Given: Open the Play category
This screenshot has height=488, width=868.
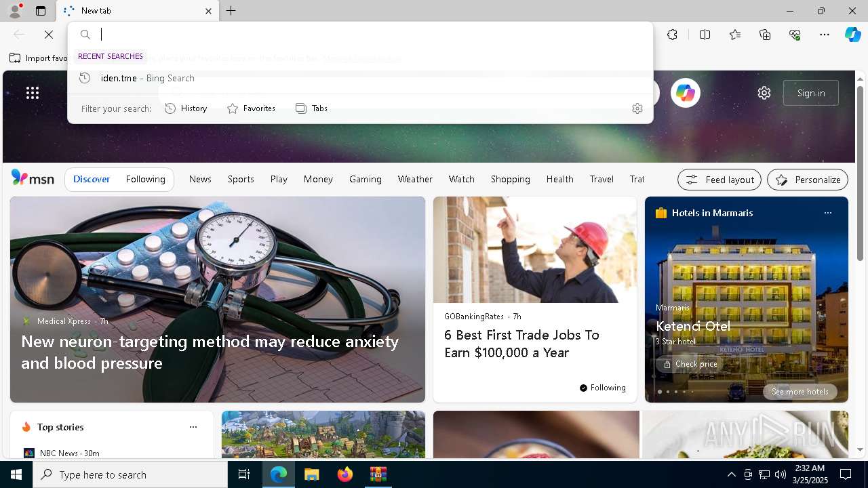Looking at the screenshot, I should tap(279, 179).
